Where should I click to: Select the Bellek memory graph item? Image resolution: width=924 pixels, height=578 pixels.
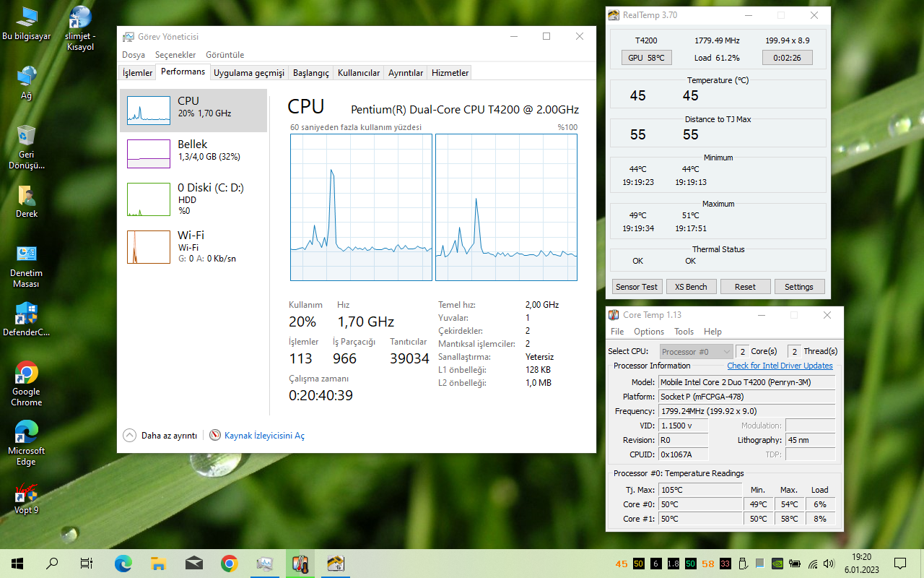193,154
